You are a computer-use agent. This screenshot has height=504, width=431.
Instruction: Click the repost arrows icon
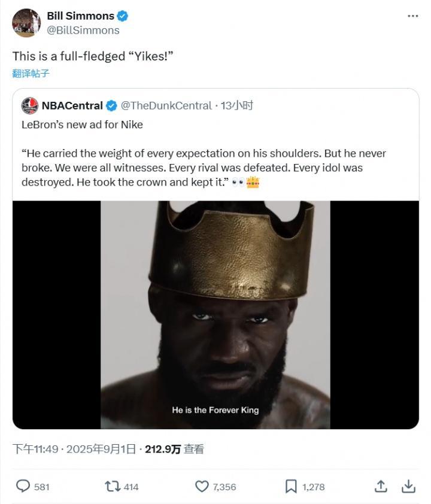click(112, 486)
